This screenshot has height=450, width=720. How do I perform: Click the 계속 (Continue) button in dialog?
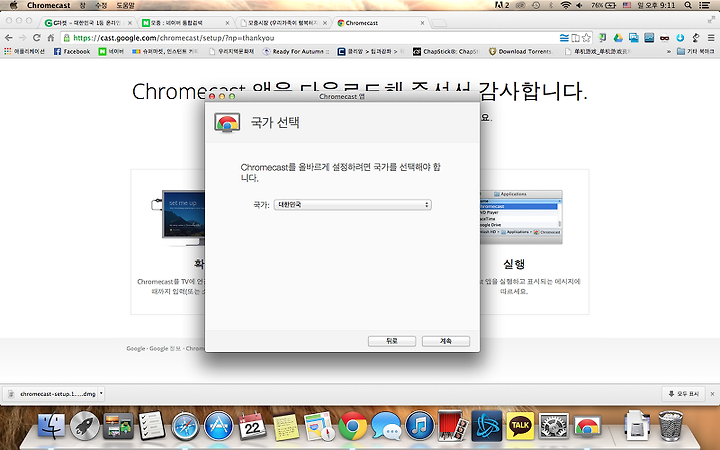click(x=445, y=341)
